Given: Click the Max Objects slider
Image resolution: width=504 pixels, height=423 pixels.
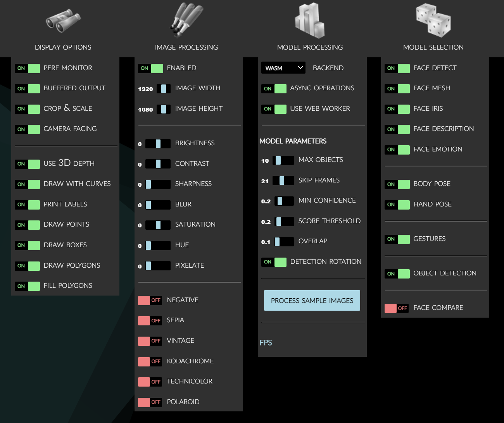Looking at the screenshot, I should coord(283,160).
